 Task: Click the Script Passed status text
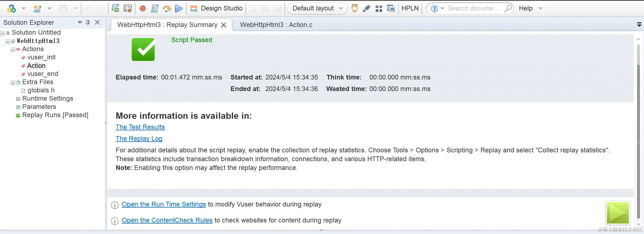(x=192, y=40)
